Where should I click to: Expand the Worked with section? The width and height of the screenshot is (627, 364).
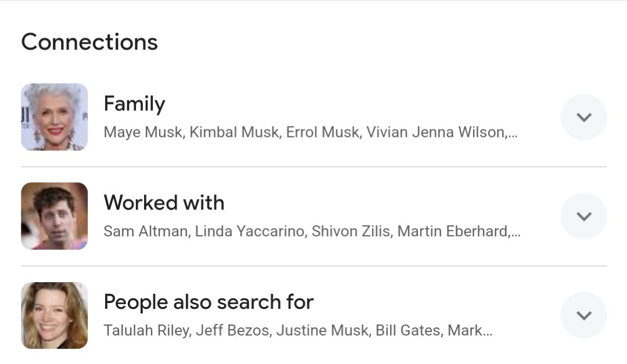point(583,215)
